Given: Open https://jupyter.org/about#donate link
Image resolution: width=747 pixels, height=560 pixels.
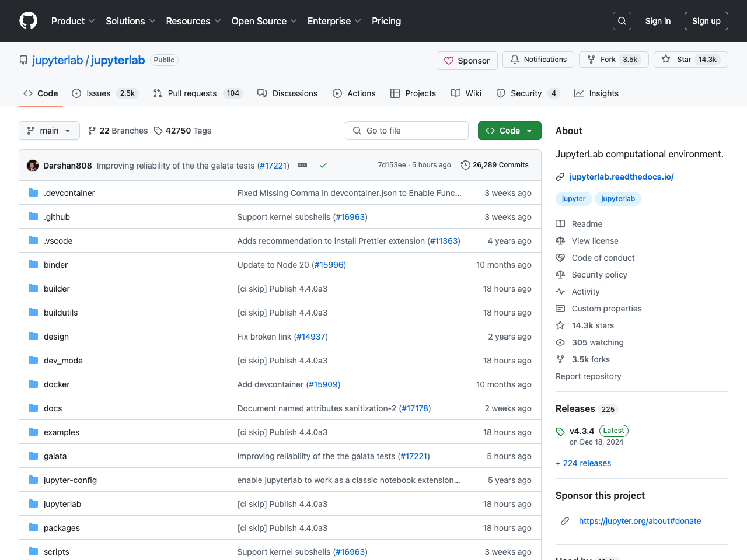Looking at the screenshot, I should point(640,521).
